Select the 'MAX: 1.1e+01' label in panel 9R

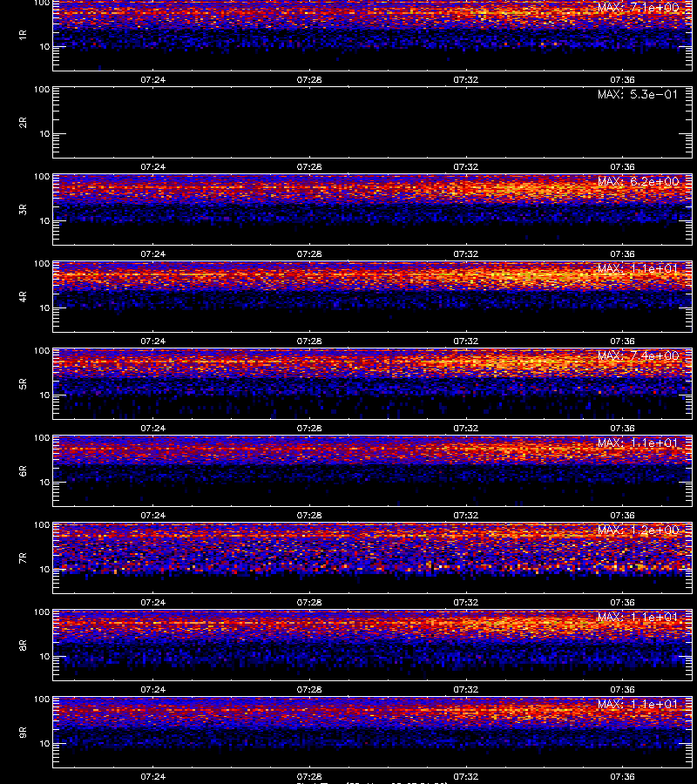coord(638,705)
